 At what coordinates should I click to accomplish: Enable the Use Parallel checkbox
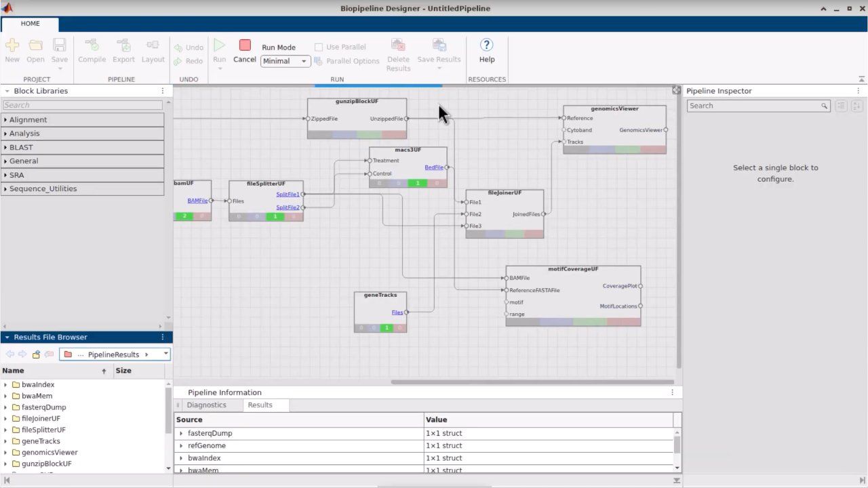tap(319, 46)
